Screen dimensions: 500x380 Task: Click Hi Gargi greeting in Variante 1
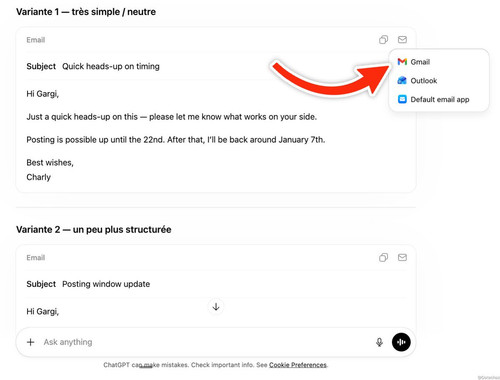[43, 94]
